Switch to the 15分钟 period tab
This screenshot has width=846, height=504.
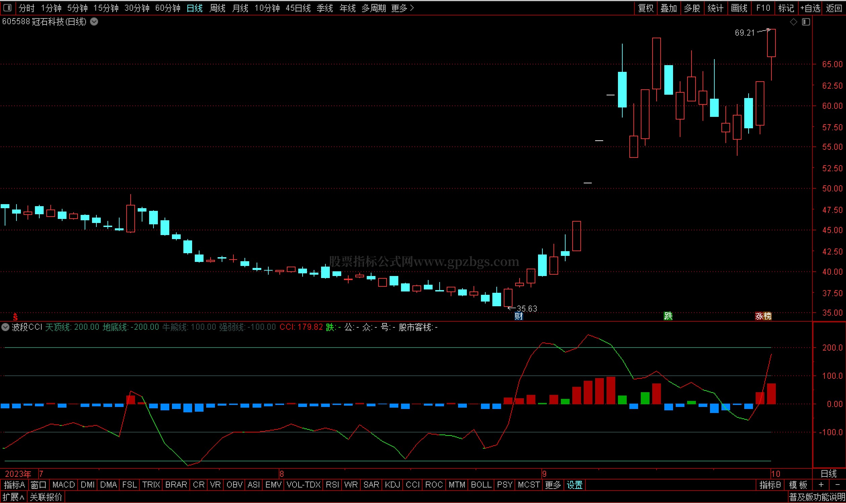pyautogui.click(x=106, y=8)
